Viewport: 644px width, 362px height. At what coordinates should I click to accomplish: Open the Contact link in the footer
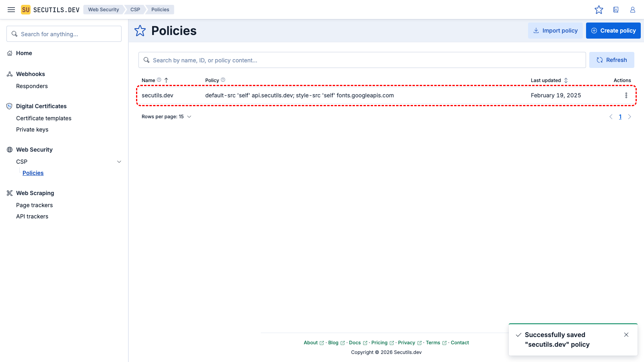coord(460,342)
